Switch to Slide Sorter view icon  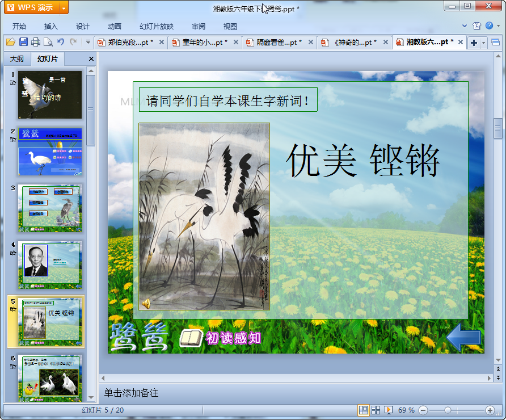click(x=376, y=410)
